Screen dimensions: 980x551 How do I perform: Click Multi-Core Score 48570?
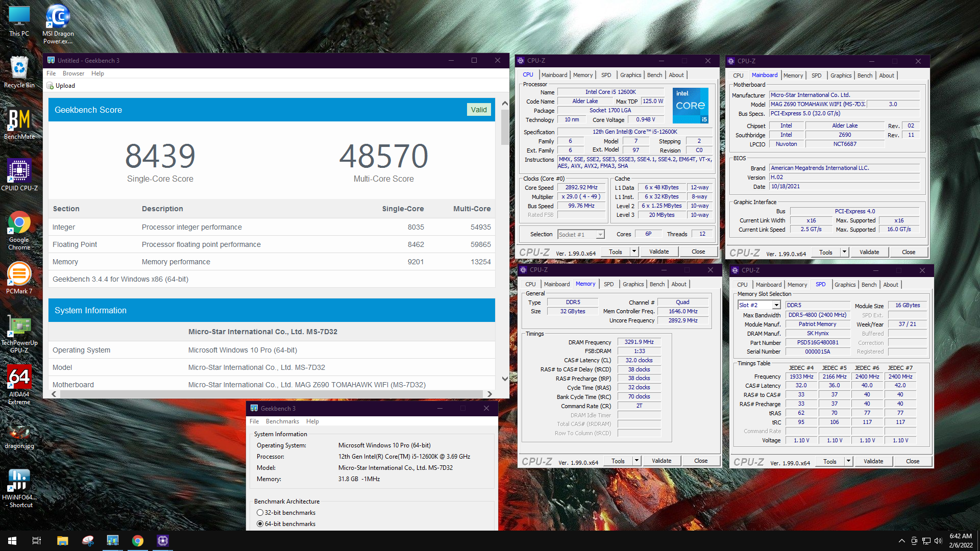[x=384, y=156]
